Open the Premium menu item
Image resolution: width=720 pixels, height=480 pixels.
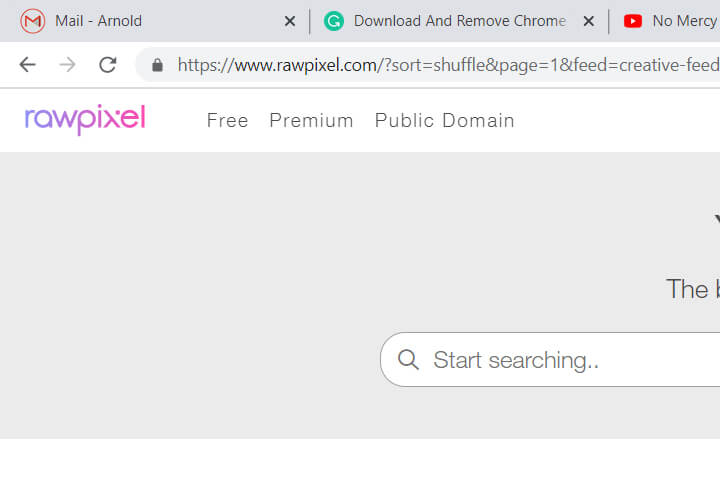(x=311, y=120)
